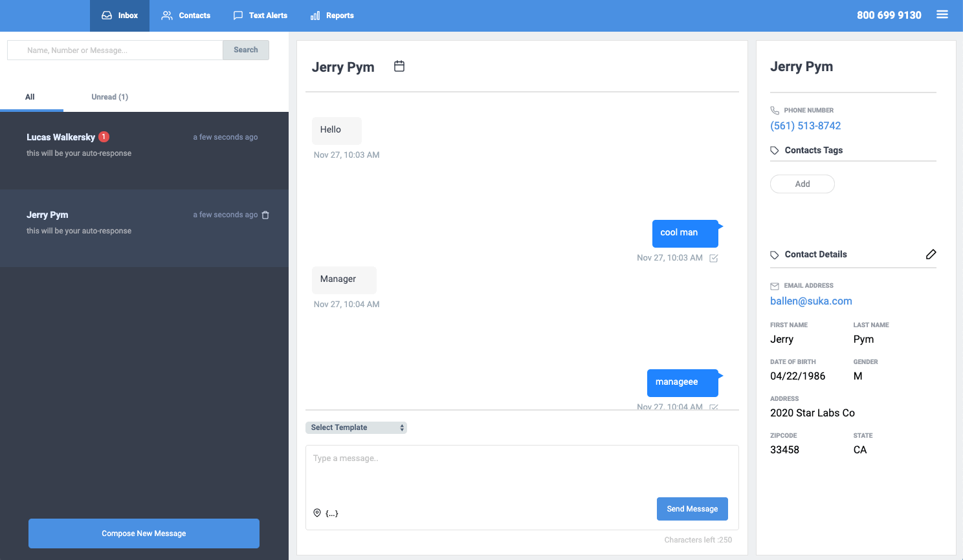The width and height of the screenshot is (963, 560).
Task: Open the hamburger menu icon
Action: pyautogui.click(x=942, y=14)
